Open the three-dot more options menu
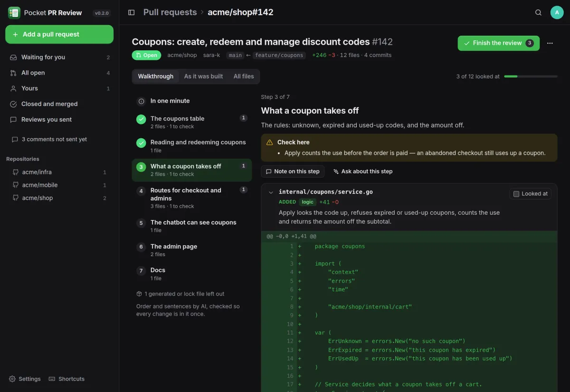This screenshot has height=392, width=570. click(550, 43)
